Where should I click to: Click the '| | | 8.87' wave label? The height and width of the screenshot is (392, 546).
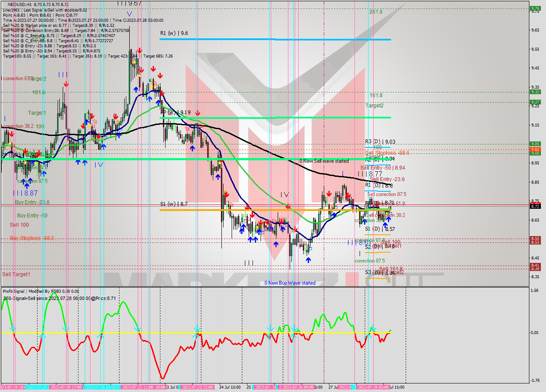[x=25, y=193]
